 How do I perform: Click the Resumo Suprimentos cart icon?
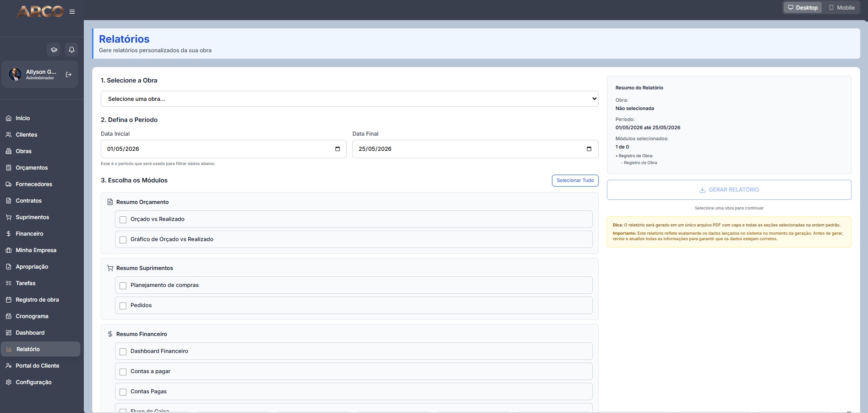click(110, 268)
